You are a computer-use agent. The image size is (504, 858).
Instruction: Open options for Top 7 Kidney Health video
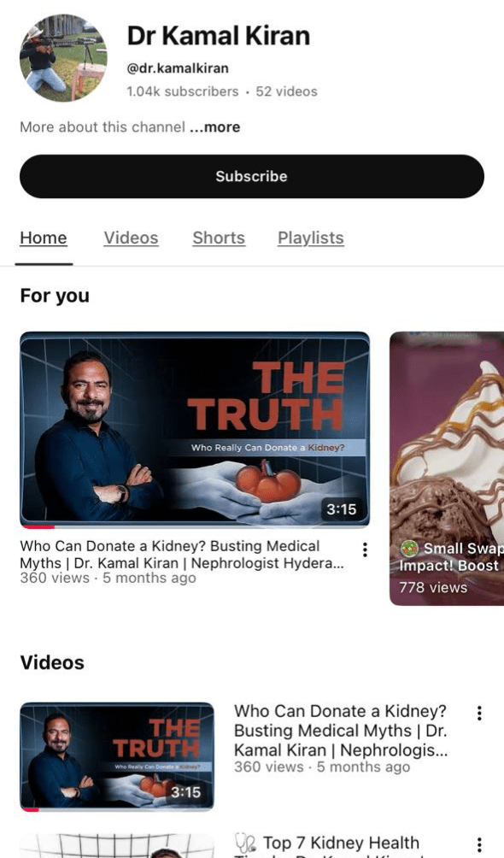(x=479, y=845)
